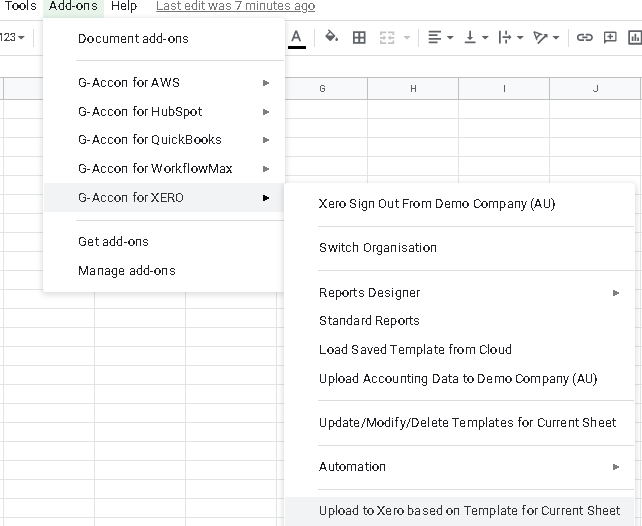This screenshot has height=526, width=642.
Task: Open Standard Reports
Action: 459,321
